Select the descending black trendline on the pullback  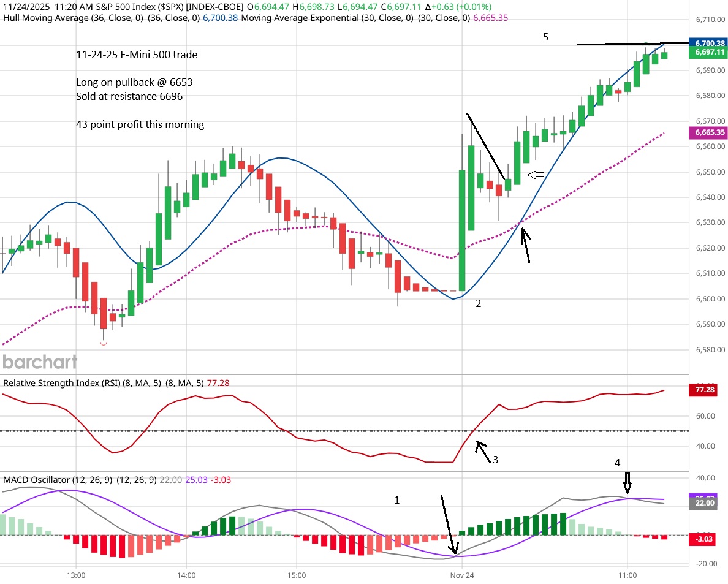click(486, 146)
